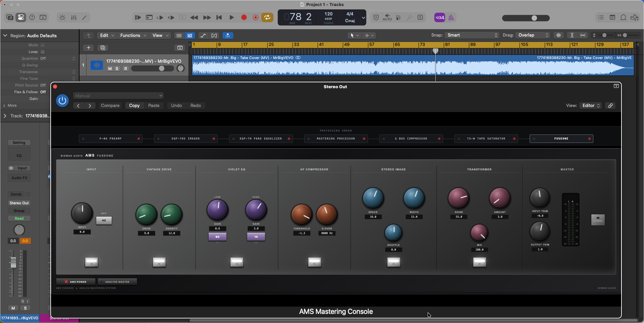
Task: Open the View Editor dropdown
Action: click(591, 105)
